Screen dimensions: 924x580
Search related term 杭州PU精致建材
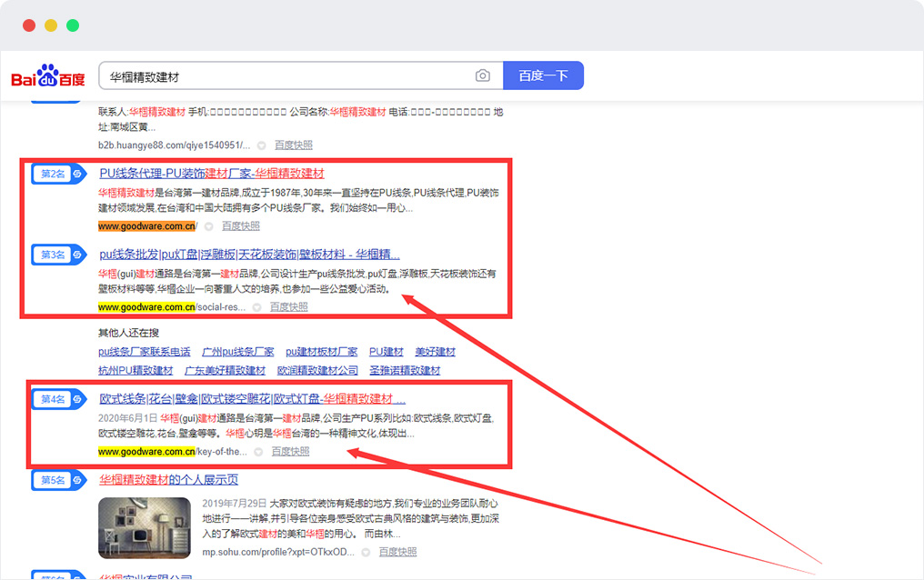coord(136,370)
